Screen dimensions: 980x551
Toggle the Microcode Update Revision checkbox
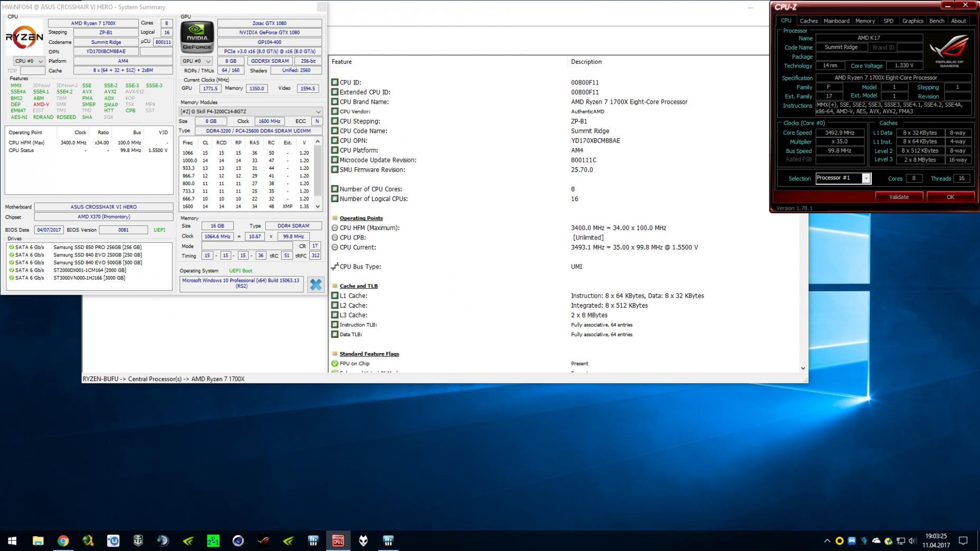click(335, 160)
